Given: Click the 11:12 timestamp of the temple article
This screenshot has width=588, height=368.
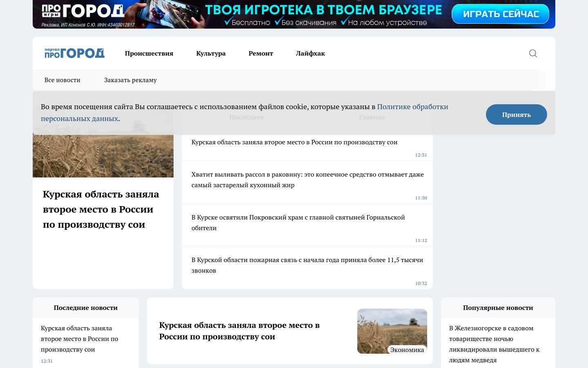Looking at the screenshot, I should tap(421, 240).
